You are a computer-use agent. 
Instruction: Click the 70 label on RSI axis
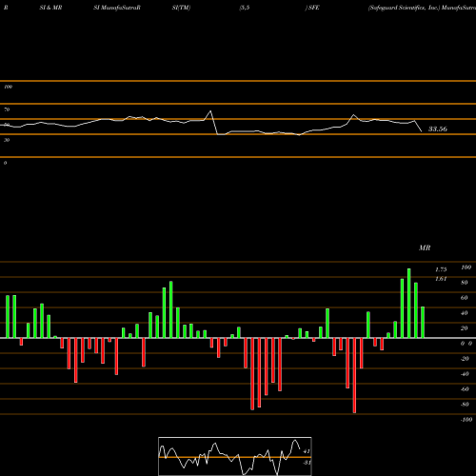coord(7,109)
